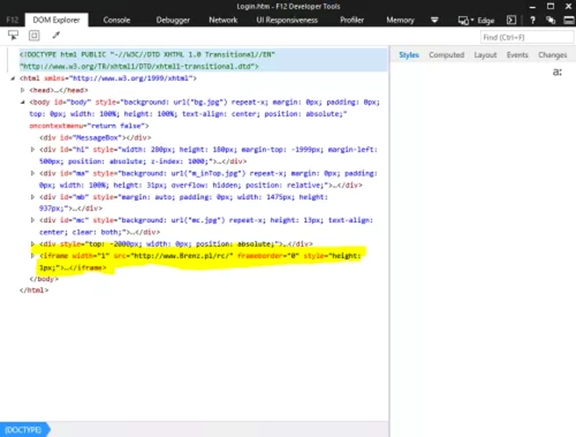Open the console panel toggle icon
The width and height of the screenshot is (576, 437).
coord(511,20)
